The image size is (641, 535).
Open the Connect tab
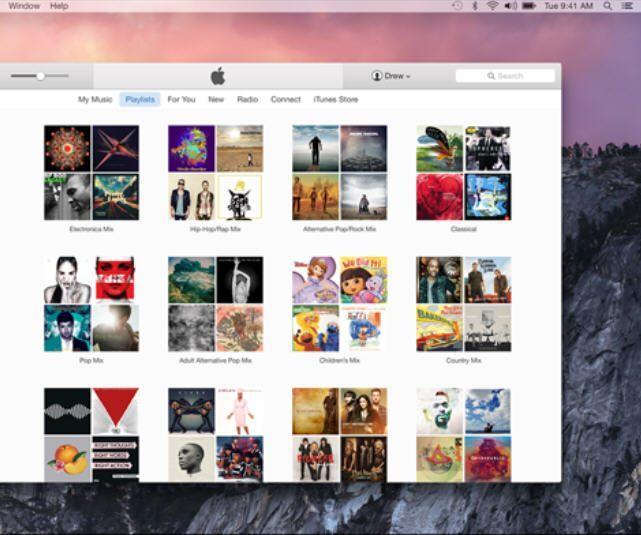tap(285, 99)
